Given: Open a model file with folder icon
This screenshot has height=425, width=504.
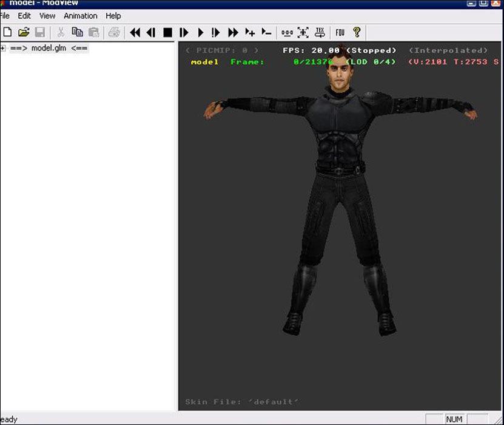Looking at the screenshot, I should (x=24, y=32).
